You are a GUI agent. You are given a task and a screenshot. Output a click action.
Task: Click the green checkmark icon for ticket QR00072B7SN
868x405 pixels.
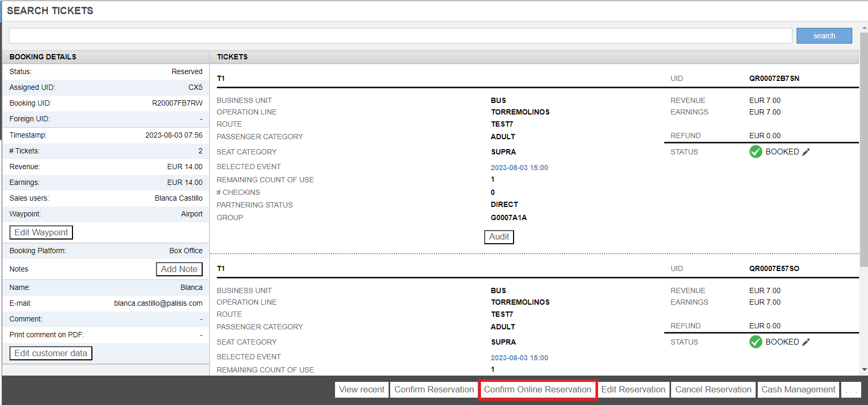click(x=756, y=152)
